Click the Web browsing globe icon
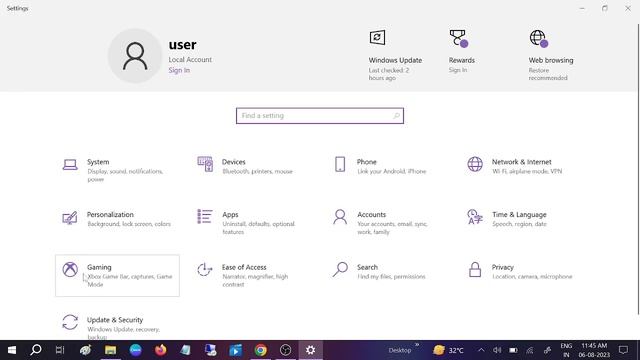This screenshot has width=640, height=360. pos(538,38)
